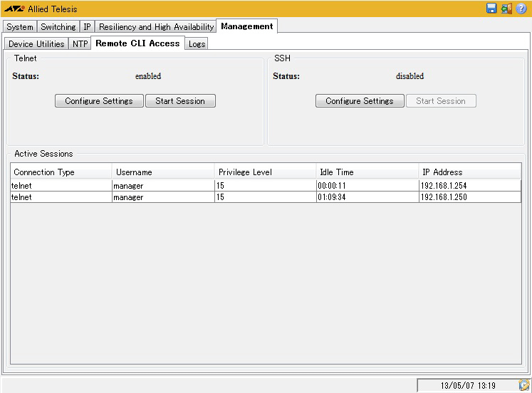Click the logout door icon
532x393 pixels.
[x=506, y=9]
